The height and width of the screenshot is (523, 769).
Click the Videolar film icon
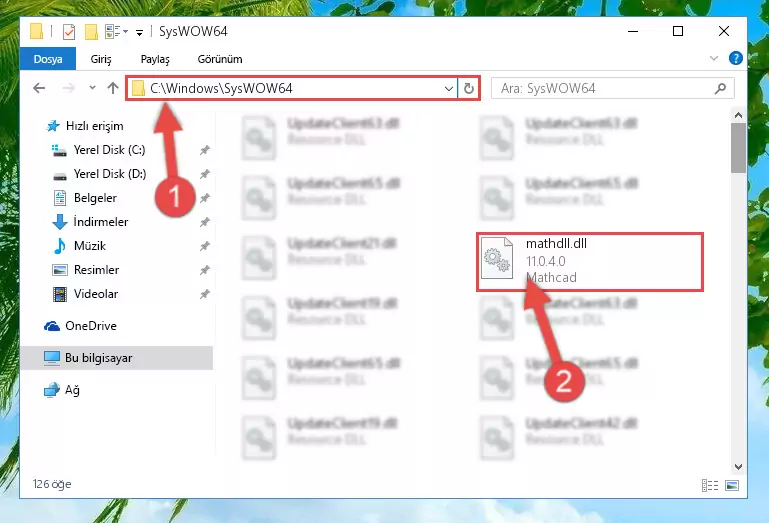pyautogui.click(x=60, y=294)
